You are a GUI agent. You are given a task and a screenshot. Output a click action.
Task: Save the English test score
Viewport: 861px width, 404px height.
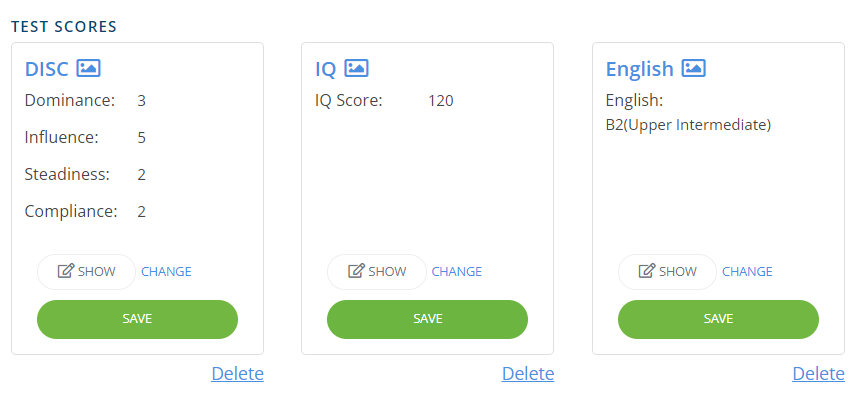[x=718, y=319]
